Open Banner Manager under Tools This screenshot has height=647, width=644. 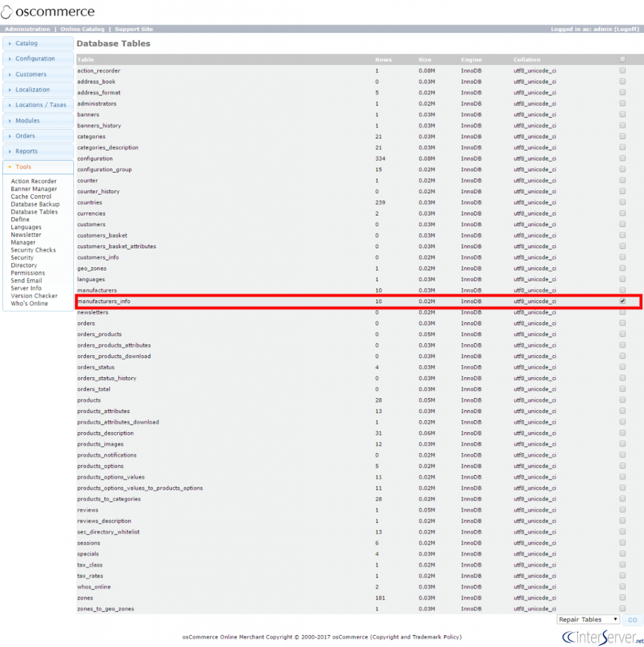click(34, 189)
